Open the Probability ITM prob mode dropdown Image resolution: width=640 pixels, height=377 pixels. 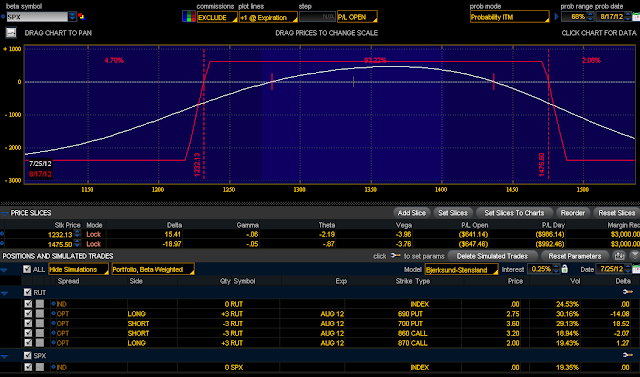point(510,17)
